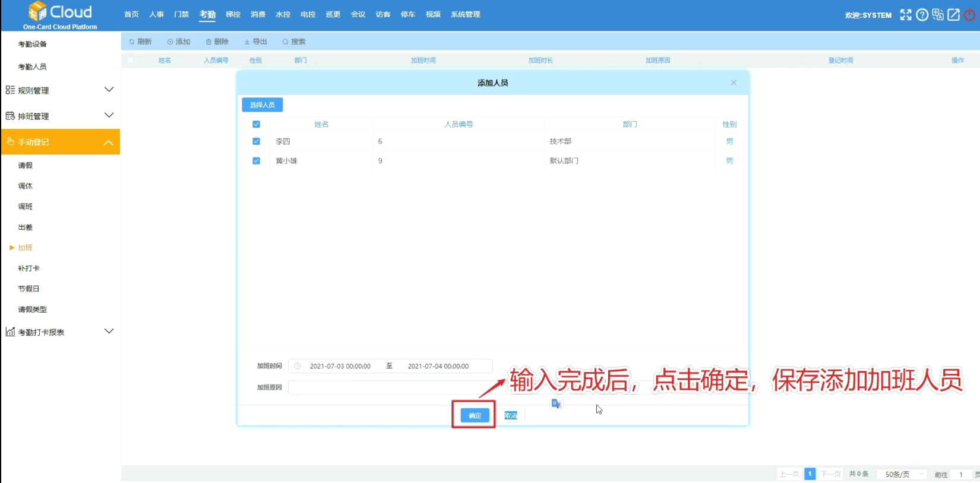This screenshot has height=483, width=980.
Task: Click the fullscreen toggle icon in header
Action: point(905,15)
